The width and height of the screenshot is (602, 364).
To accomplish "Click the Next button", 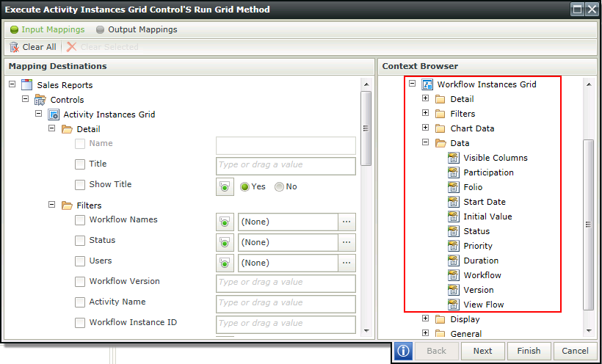I will tap(482, 351).
